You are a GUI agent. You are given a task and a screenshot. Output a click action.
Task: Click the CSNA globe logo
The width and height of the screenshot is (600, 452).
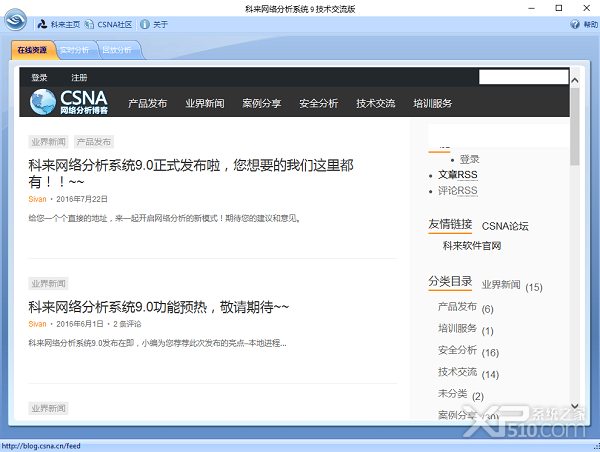click(x=43, y=102)
